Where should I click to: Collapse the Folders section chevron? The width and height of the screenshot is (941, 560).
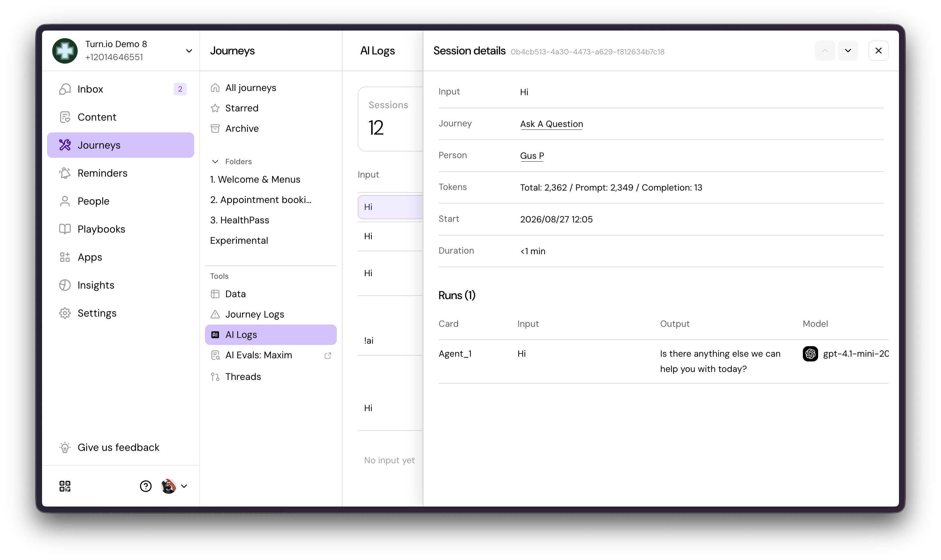coord(215,162)
